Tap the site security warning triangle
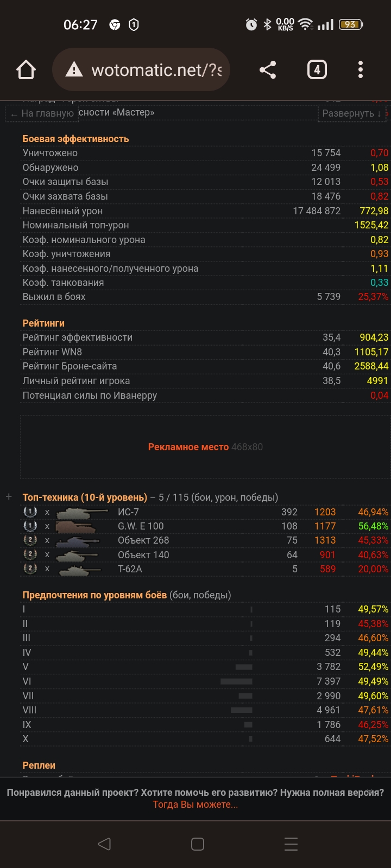Screen dimensions: 391x868 click(x=74, y=70)
